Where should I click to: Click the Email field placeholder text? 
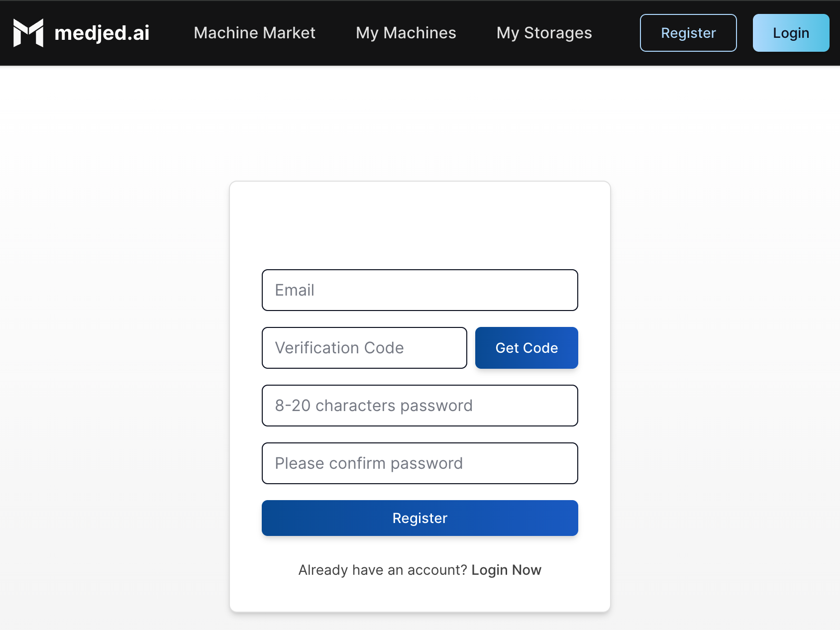tap(295, 290)
